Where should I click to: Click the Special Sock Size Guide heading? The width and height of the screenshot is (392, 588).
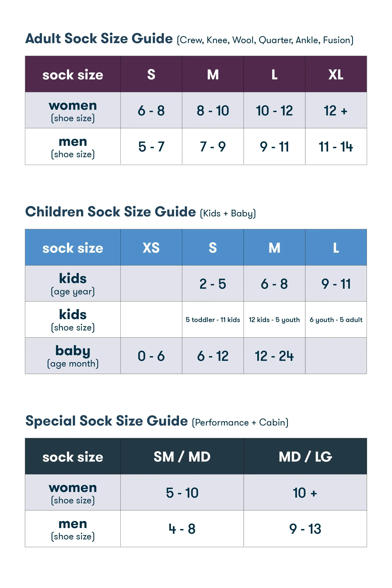pos(106,421)
